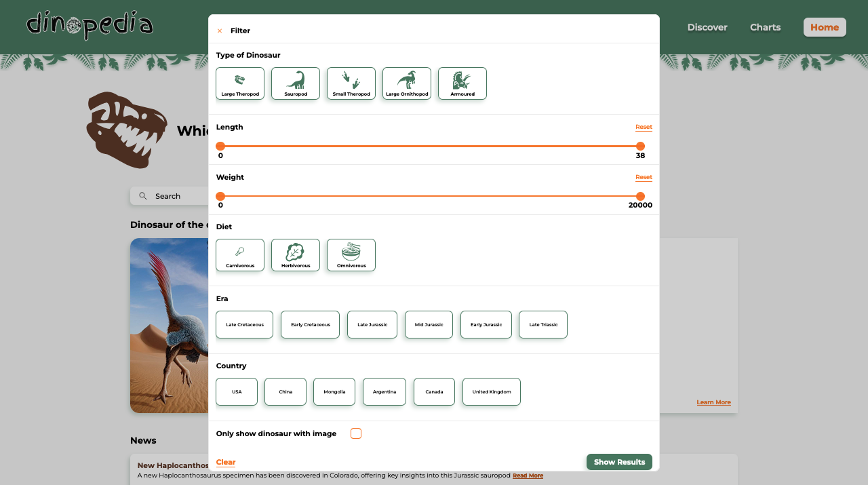Toggle the Mid Jurassic era filter

point(429,325)
